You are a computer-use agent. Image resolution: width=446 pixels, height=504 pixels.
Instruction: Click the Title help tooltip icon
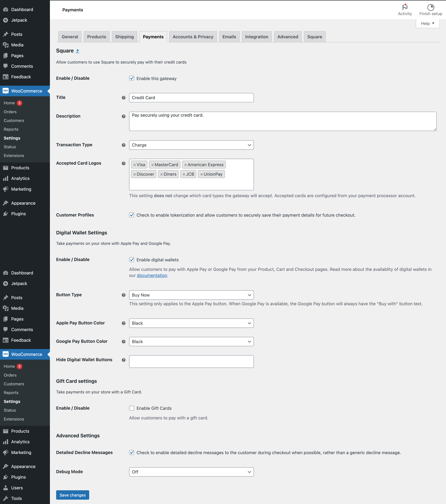pos(123,98)
